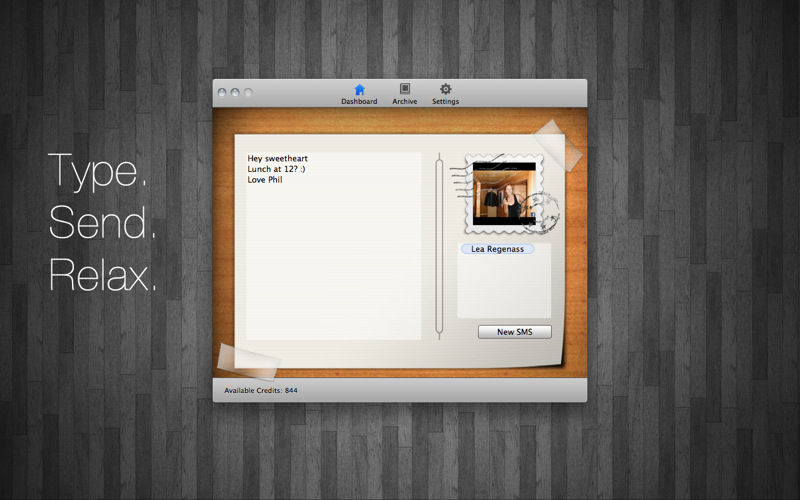Click the round postmark on the stamp
800x500 pixels.
546,212
